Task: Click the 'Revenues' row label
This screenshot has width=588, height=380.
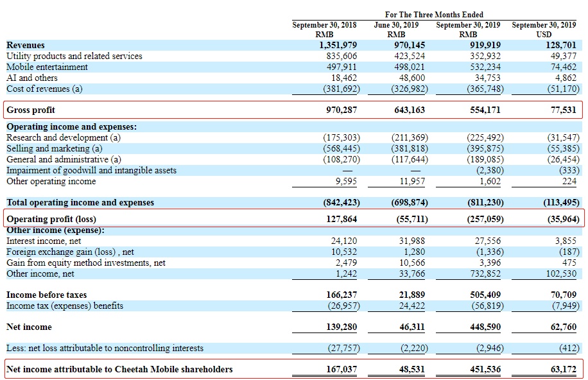Action: [26, 46]
